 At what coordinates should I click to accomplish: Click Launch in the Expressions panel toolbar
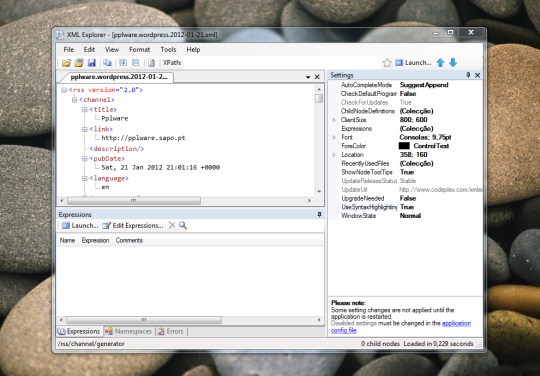tap(80, 226)
